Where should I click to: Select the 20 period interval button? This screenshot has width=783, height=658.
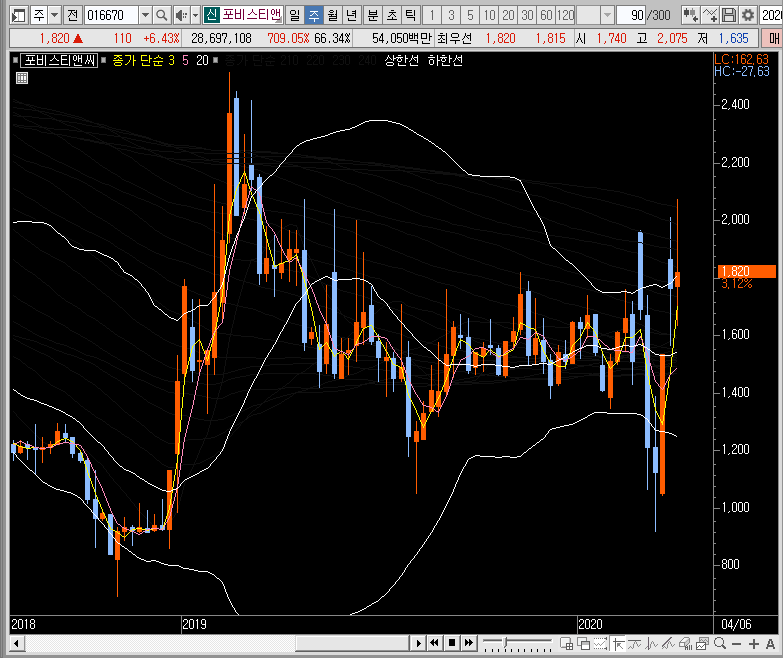(508, 15)
